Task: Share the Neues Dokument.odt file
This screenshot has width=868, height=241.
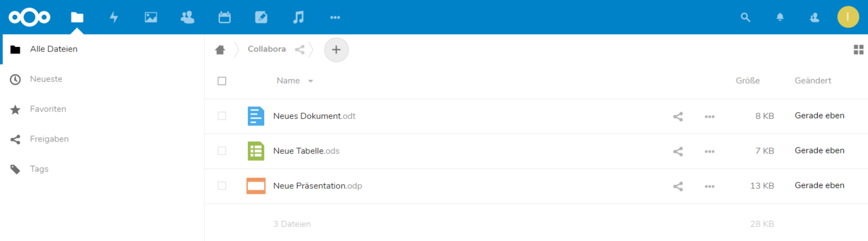Action: point(678,116)
